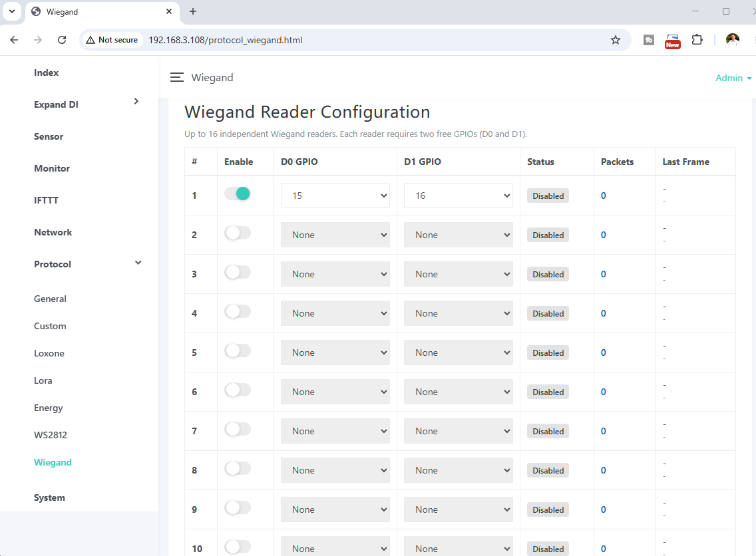Enable Wiegand reader 6 toggle
The image size is (756, 556).
238,390
